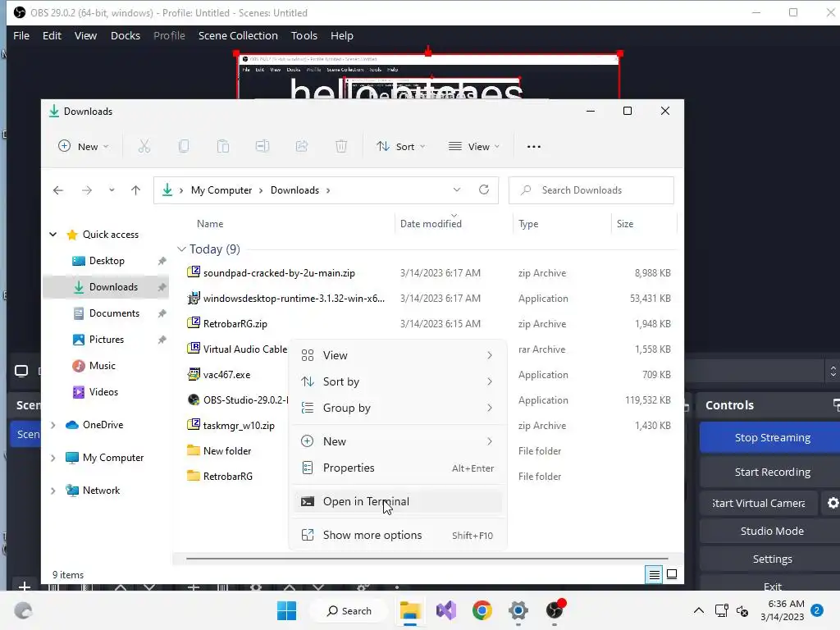Open the Sort by submenu
Screen dimensions: 840x630
(398, 381)
